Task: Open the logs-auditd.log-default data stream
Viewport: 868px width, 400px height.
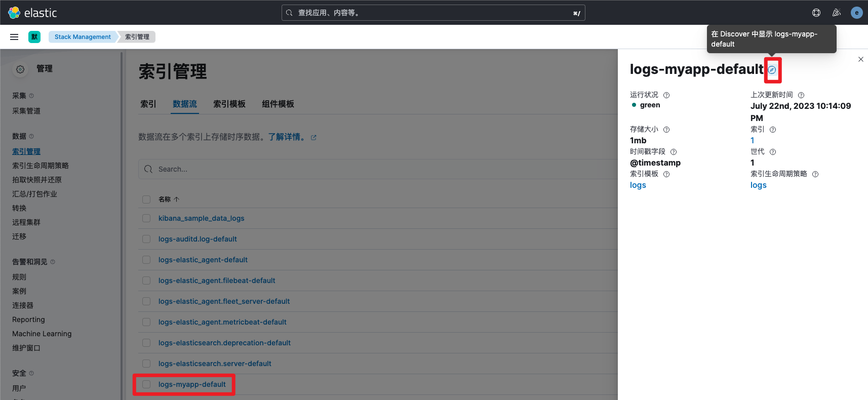Action: (198, 239)
